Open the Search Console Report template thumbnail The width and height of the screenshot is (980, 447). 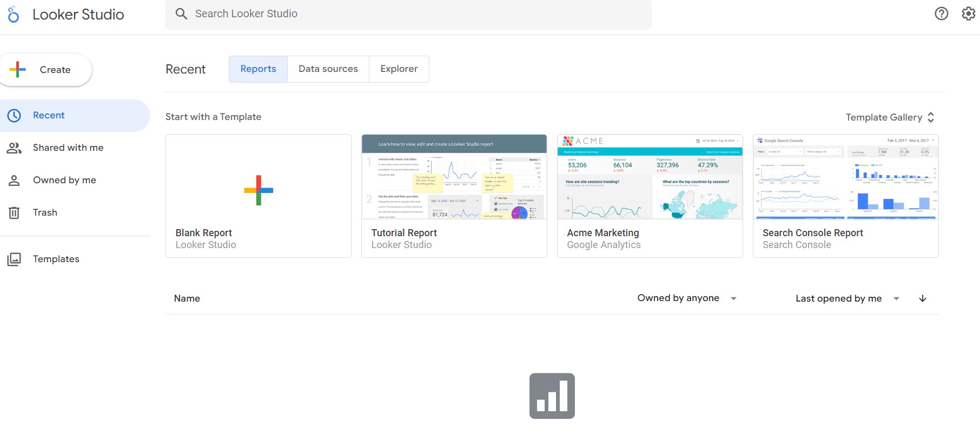[x=846, y=177]
